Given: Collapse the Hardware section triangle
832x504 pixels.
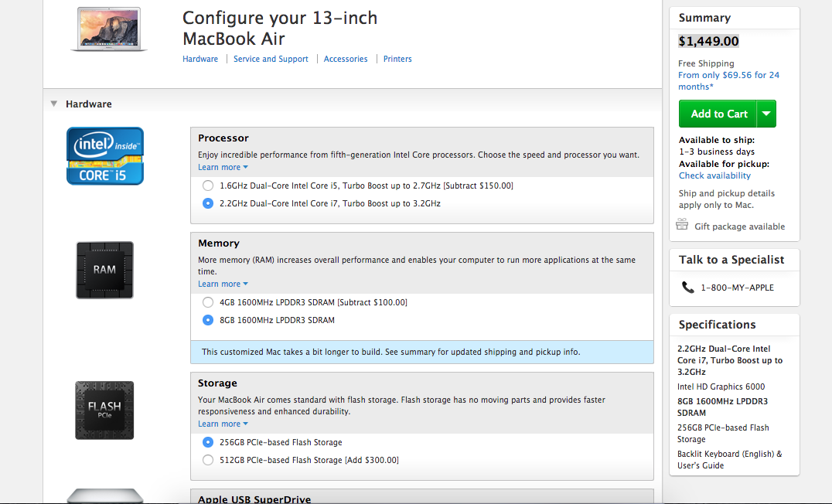Looking at the screenshot, I should [x=53, y=104].
